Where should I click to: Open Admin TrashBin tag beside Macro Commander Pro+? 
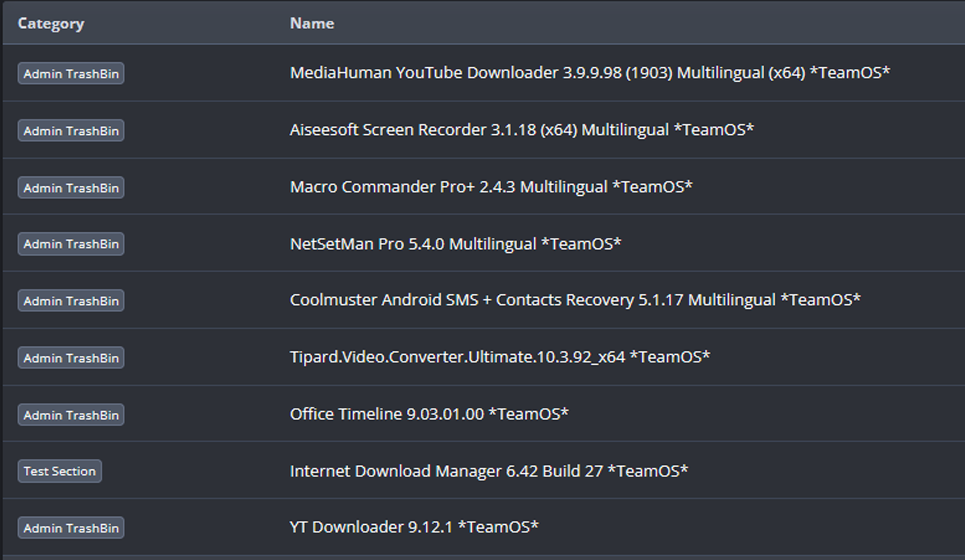71,188
